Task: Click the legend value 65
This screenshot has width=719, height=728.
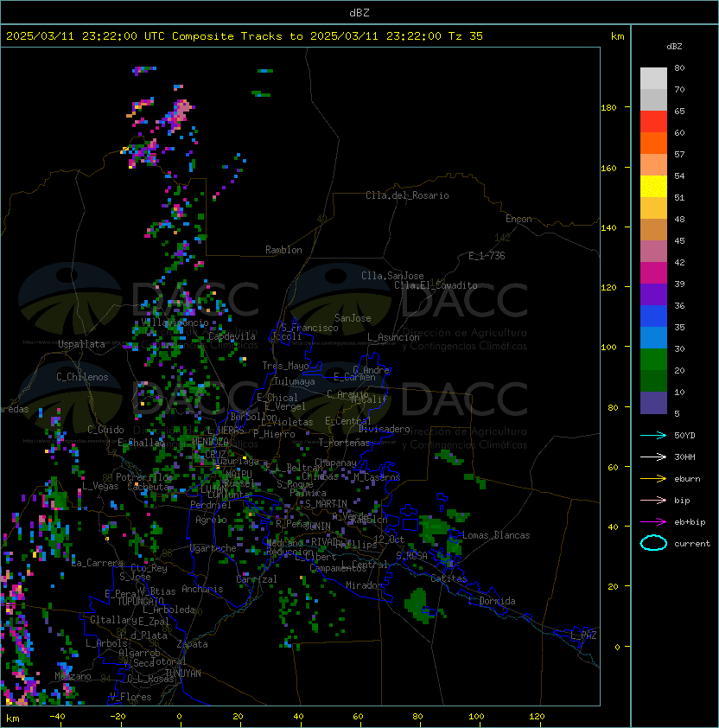Action: pos(679,111)
